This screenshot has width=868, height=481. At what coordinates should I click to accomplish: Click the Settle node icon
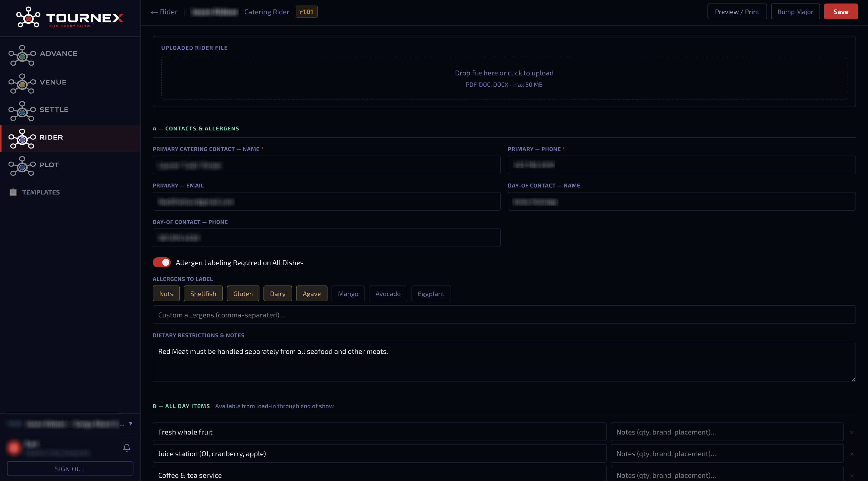click(22, 111)
